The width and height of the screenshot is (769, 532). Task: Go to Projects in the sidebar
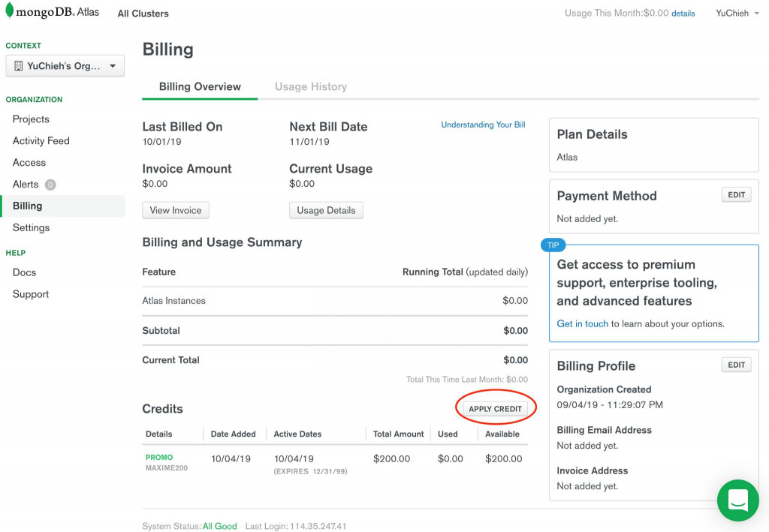coord(31,119)
